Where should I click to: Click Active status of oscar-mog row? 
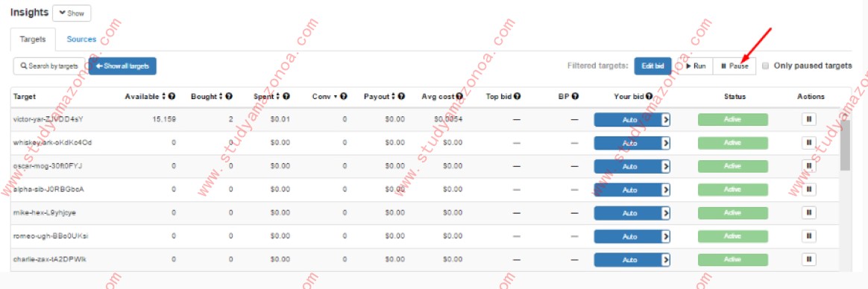(x=732, y=166)
